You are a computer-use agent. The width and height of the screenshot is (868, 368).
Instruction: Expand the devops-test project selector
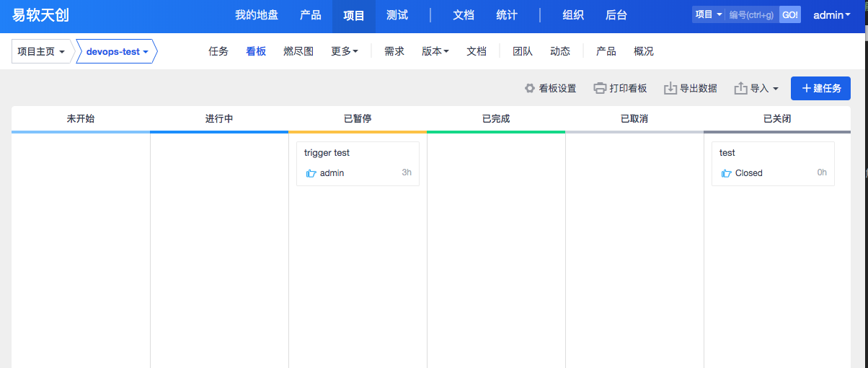[117, 52]
